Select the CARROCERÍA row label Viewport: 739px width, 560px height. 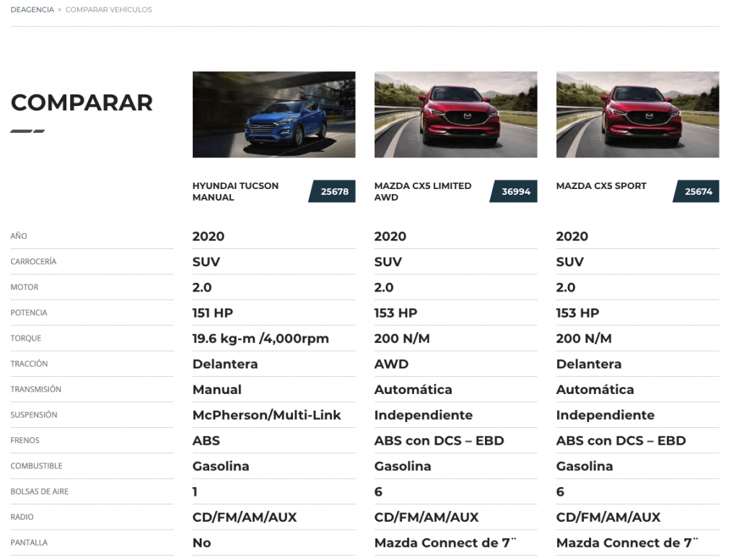pyautogui.click(x=33, y=261)
